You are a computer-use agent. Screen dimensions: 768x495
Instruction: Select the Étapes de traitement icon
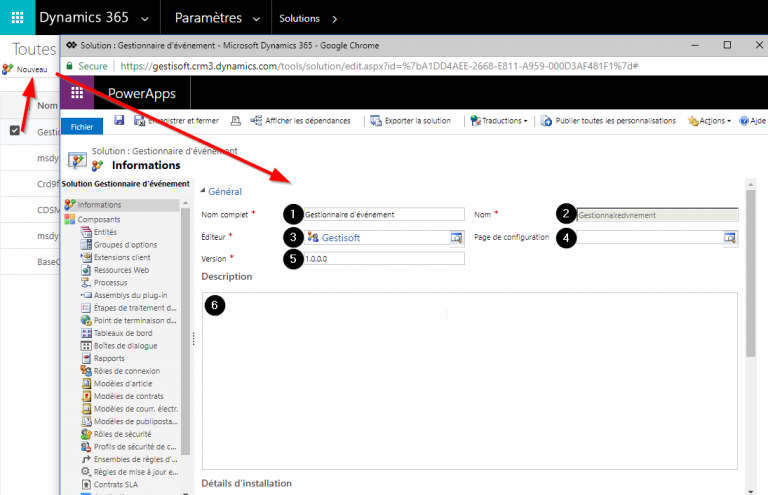point(86,308)
